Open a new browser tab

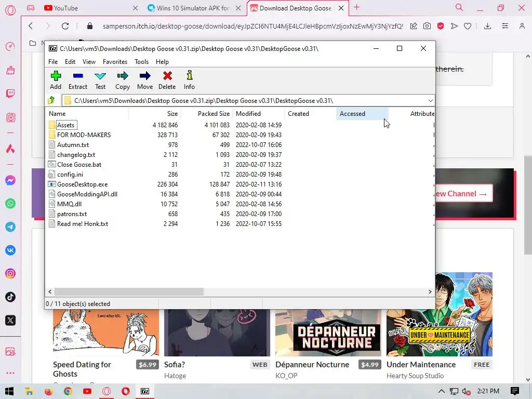point(356,7)
